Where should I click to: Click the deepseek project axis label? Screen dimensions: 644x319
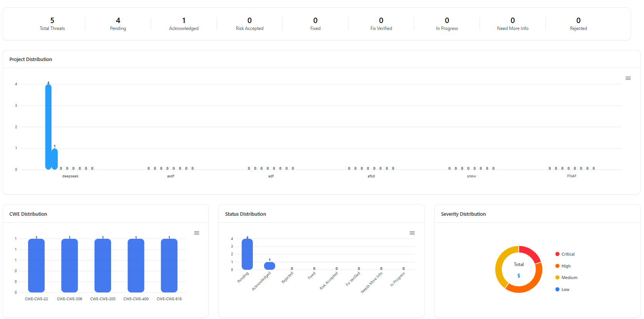70,176
